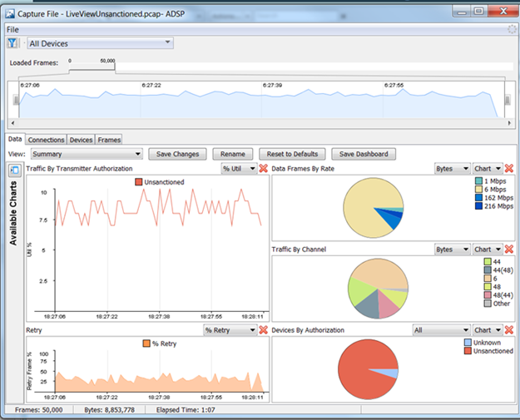Image resolution: width=520 pixels, height=420 pixels.
Task: Remove the Traffic By Transmitter Authorization chart
Action: coord(263,168)
